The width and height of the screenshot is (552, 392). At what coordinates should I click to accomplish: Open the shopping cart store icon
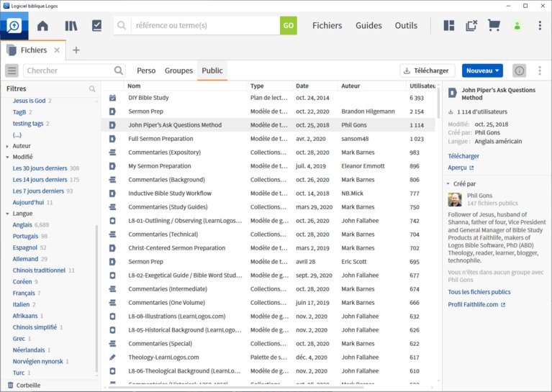494,25
